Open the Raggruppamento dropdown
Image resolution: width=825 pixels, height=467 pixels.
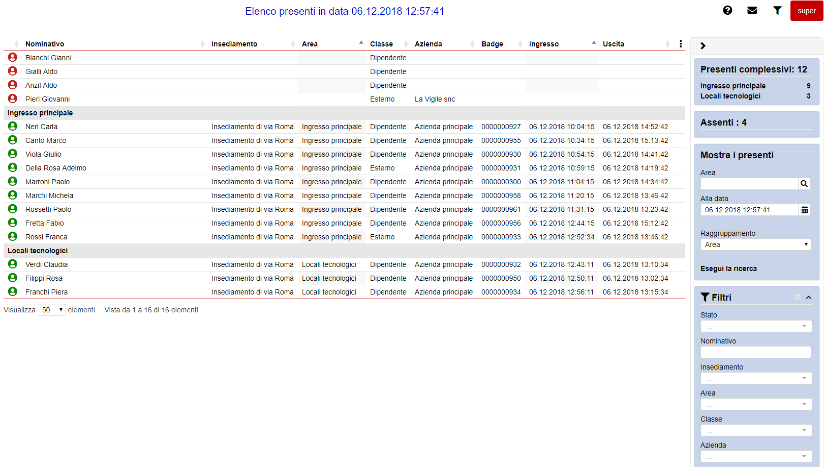pyautogui.click(x=755, y=244)
